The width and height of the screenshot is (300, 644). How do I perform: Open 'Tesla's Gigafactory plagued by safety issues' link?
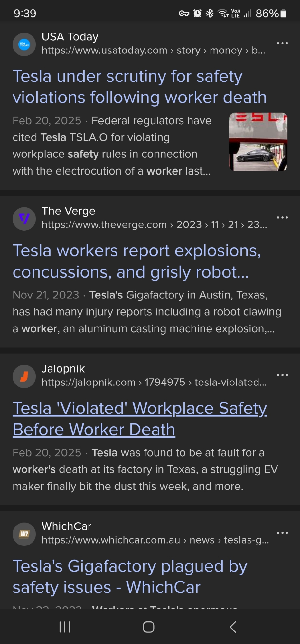coord(130,576)
